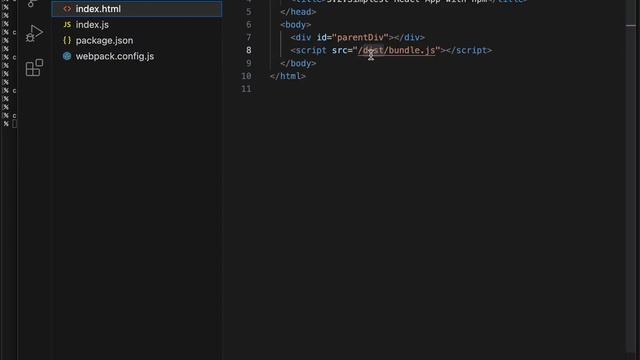Click line number 8 in the gutter
Screen dimensions: 640x360
click(248, 50)
